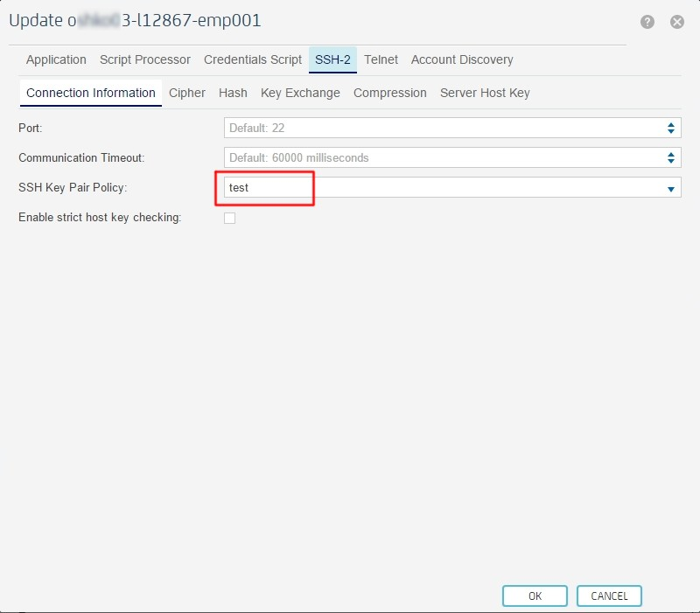This screenshot has width=700, height=613.
Task: Click the 'Enable strict host key checking:' label
Action: [100, 217]
